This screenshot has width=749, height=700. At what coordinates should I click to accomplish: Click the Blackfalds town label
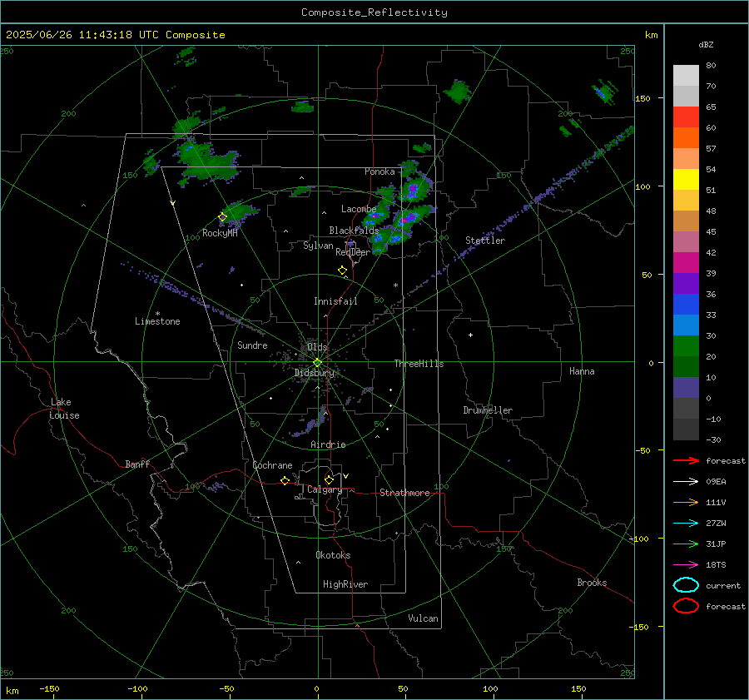coord(354,231)
